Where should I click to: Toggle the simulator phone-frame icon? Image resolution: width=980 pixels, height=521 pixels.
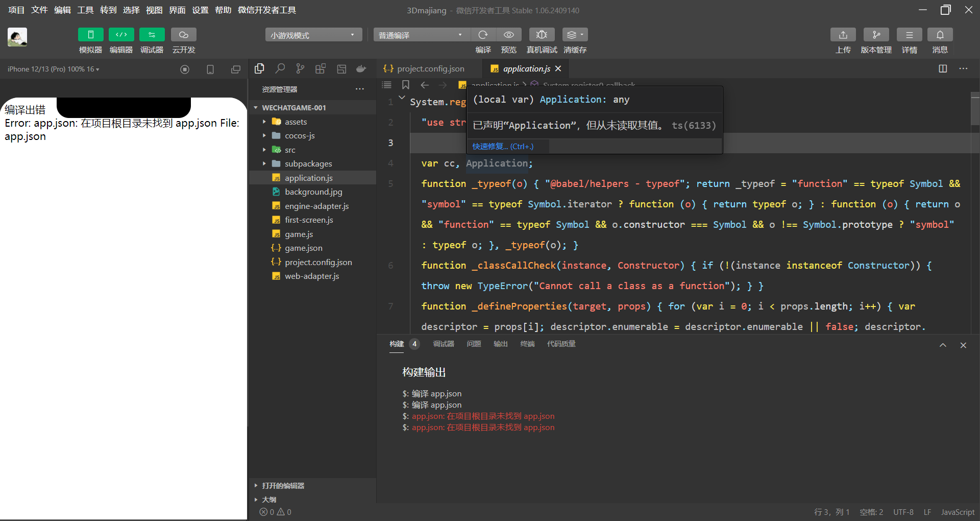click(210, 69)
